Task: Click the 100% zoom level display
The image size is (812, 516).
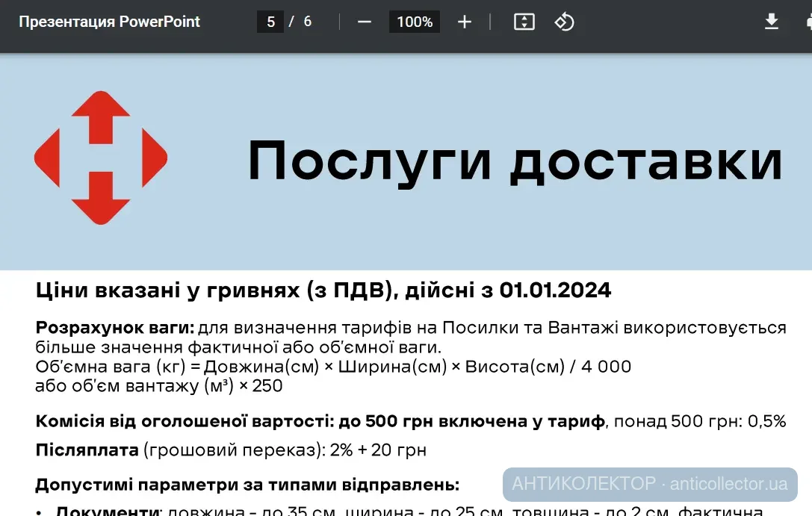Action: tap(414, 22)
